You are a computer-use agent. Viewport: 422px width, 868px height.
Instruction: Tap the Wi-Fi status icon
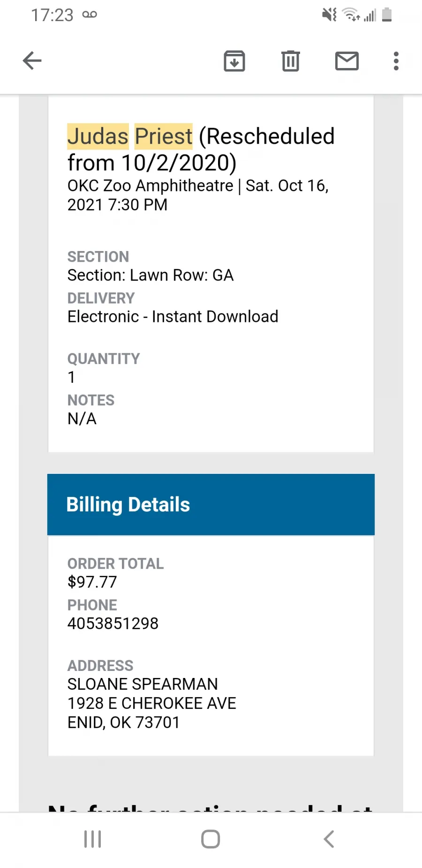(x=351, y=15)
